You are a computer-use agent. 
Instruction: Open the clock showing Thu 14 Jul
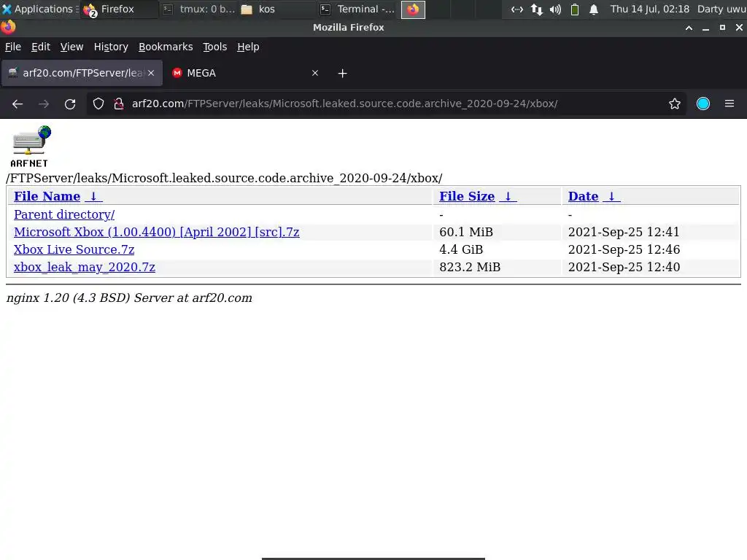[x=650, y=9]
